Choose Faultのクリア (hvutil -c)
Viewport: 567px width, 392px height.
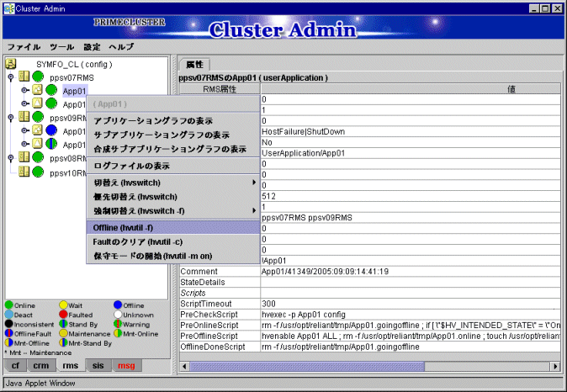[173, 241]
